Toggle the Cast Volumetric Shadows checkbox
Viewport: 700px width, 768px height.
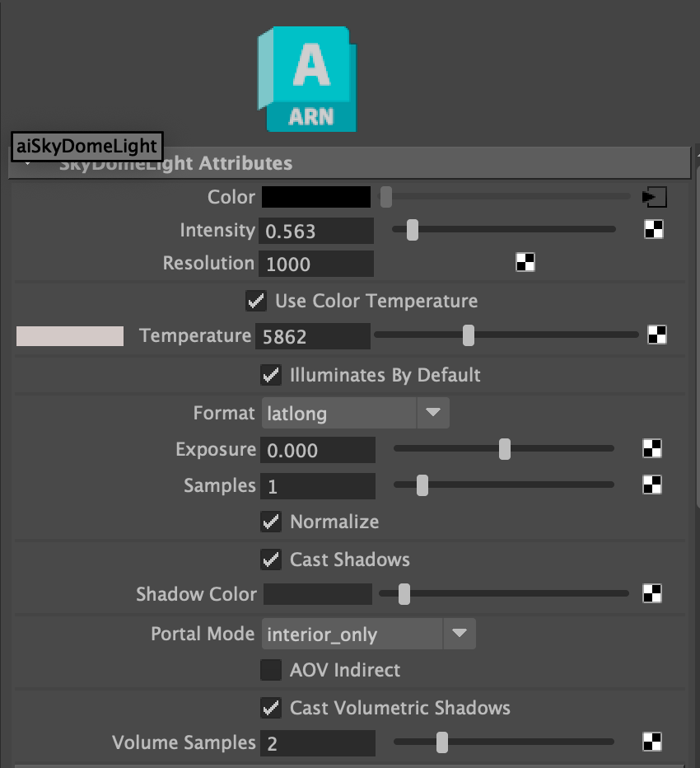[271, 708]
